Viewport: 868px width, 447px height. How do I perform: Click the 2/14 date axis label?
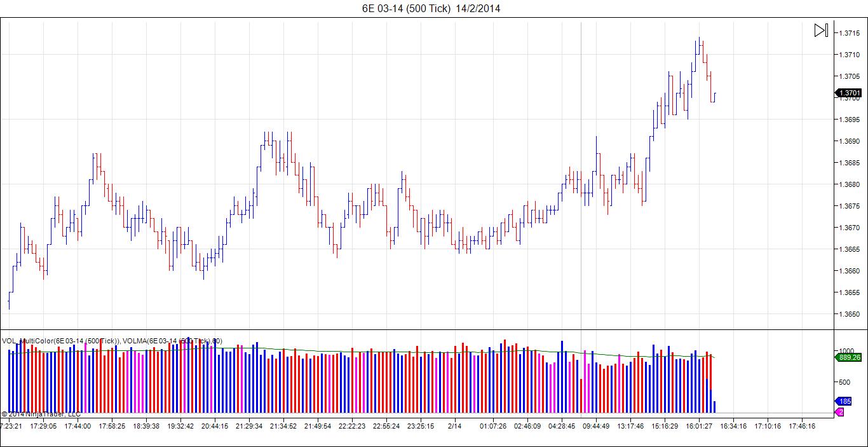pyautogui.click(x=455, y=426)
